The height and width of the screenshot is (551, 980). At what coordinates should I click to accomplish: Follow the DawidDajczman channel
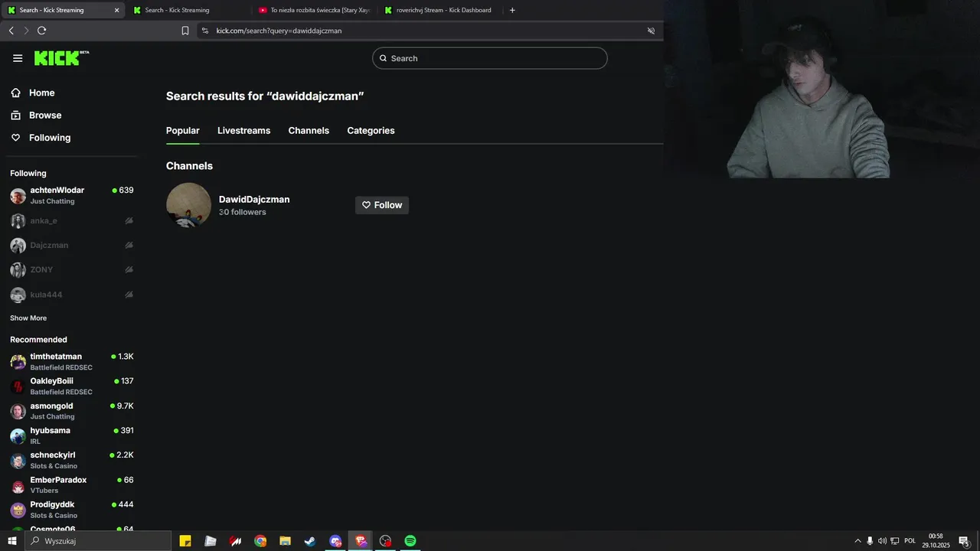(382, 205)
